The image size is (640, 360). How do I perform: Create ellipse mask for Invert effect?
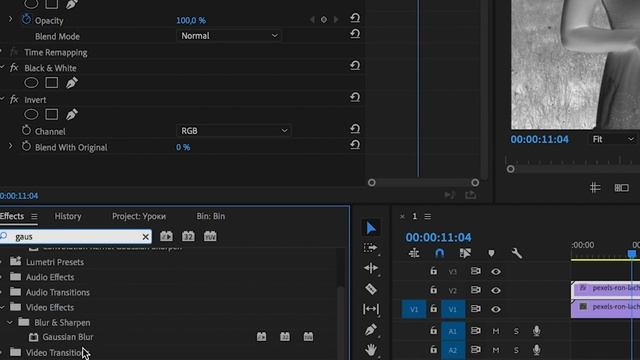pos(31,114)
